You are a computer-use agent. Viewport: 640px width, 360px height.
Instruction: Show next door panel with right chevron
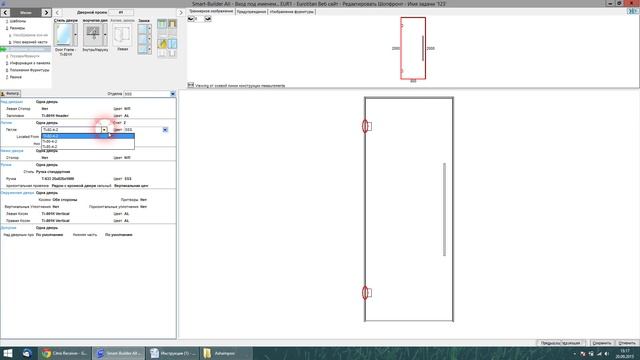(181, 13)
